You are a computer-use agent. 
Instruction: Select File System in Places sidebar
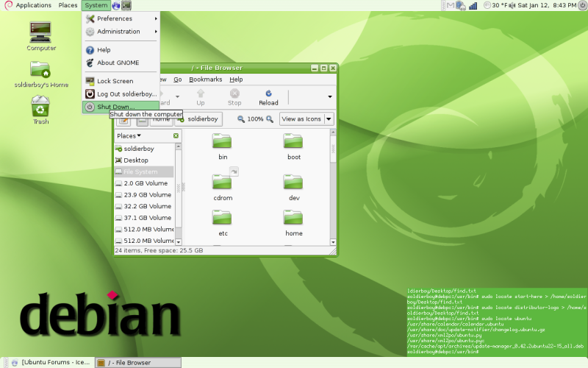tap(144, 171)
